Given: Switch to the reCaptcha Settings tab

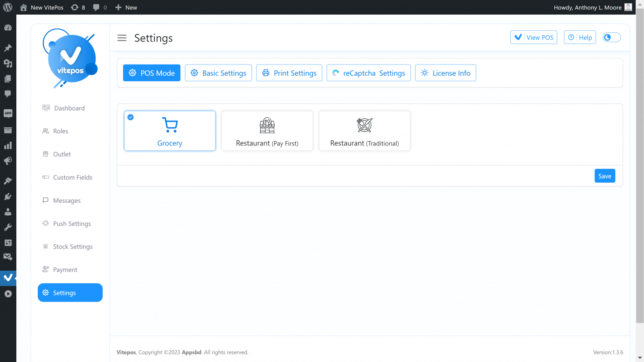Looking at the screenshot, I should click(x=368, y=72).
